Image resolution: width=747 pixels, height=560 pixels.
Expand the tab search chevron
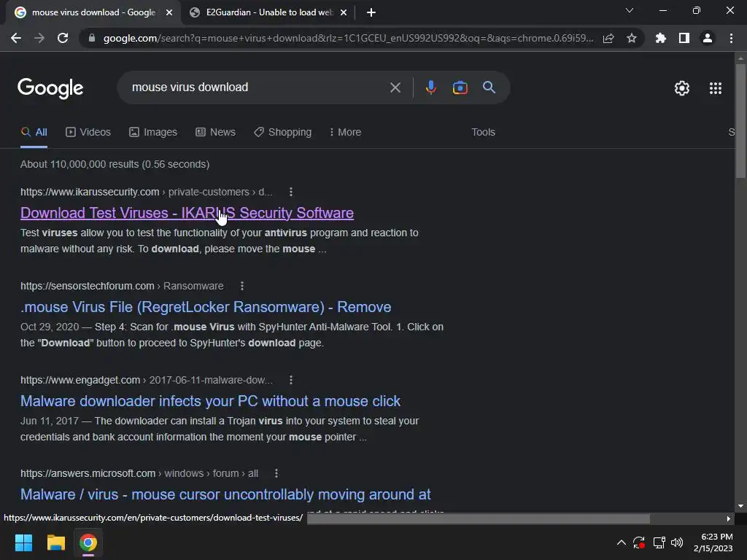630,10
